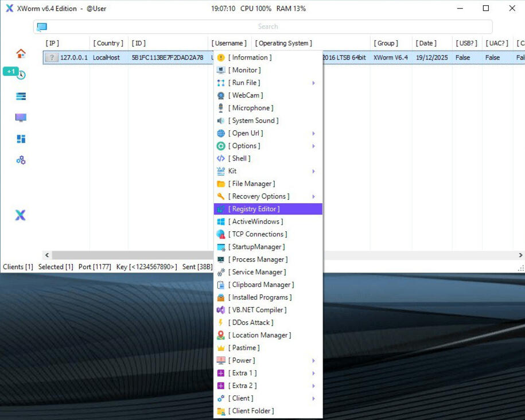Click the False value under USB? column
The height and width of the screenshot is (420, 525).
click(x=462, y=57)
